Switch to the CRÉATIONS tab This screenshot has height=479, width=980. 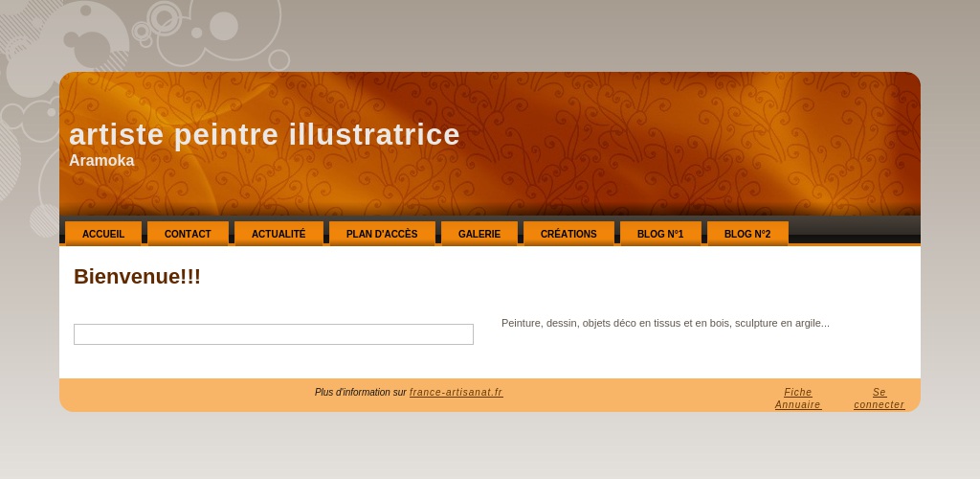pos(568,234)
